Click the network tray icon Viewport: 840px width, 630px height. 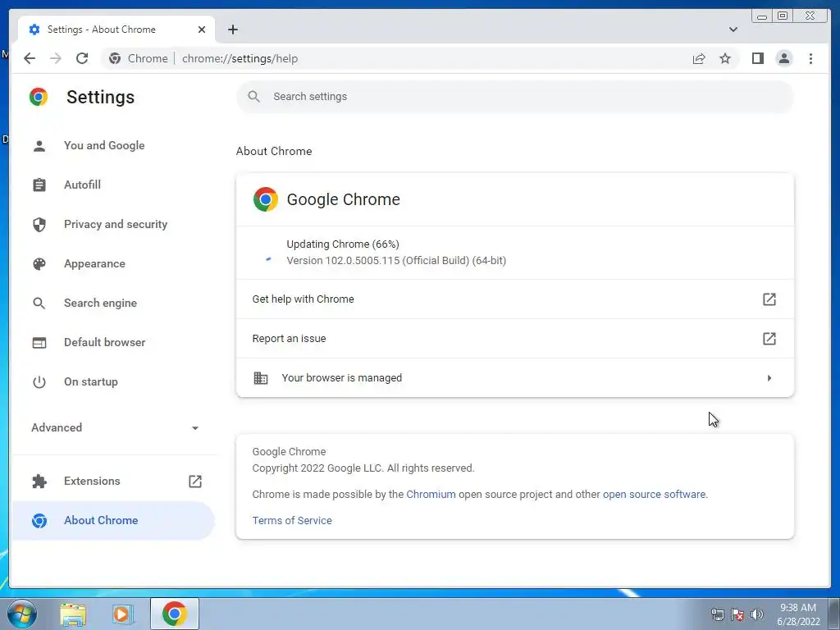pyautogui.click(x=717, y=614)
